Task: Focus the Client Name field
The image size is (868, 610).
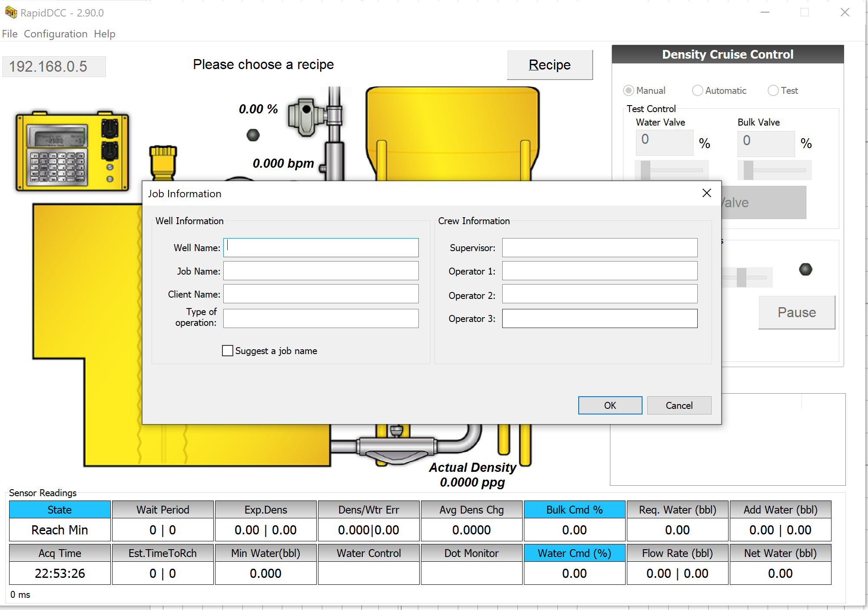Action: coord(321,294)
